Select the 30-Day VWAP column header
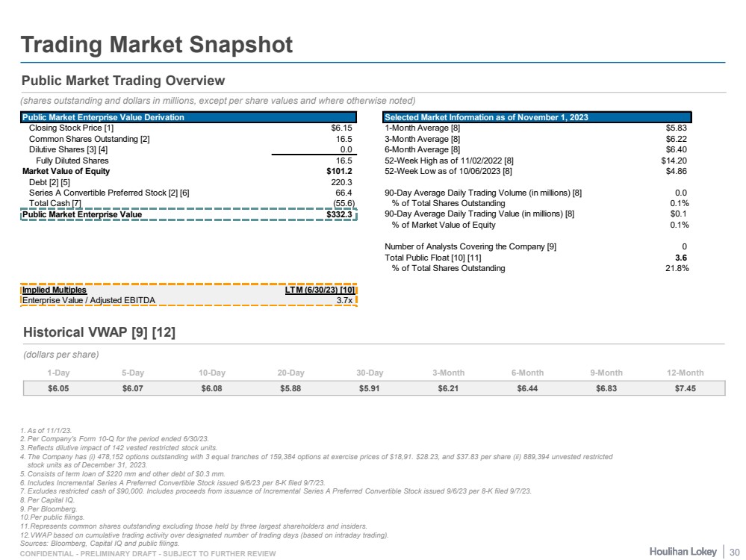The width and height of the screenshot is (746, 560). coord(370,373)
